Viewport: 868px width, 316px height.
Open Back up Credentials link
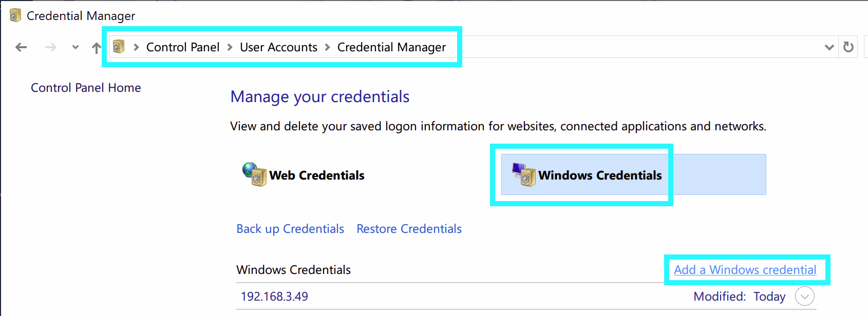click(x=290, y=229)
